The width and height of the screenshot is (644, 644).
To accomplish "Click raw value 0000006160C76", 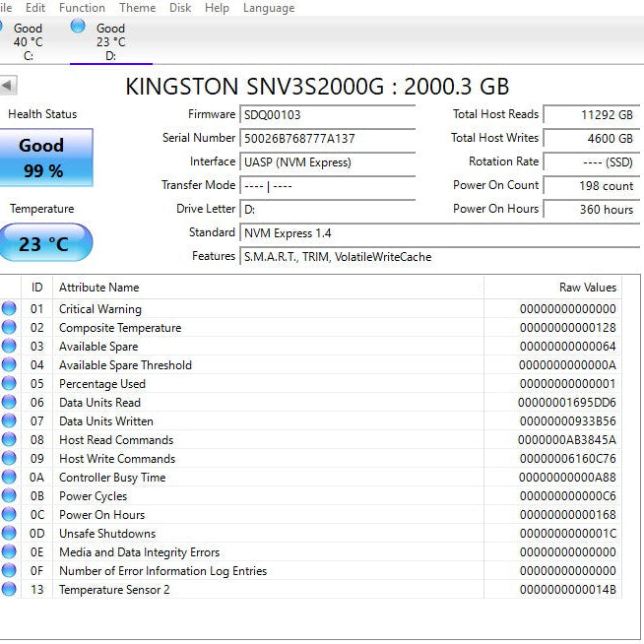I will tap(567, 458).
